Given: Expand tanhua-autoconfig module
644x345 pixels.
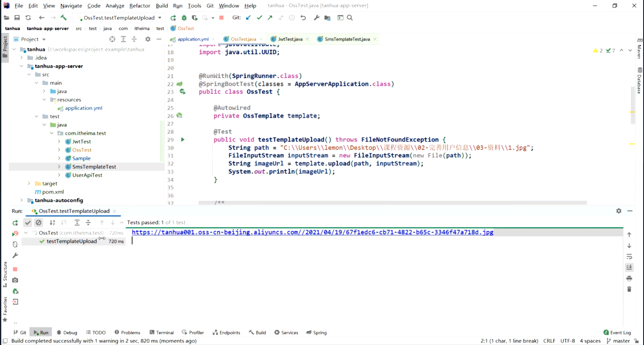Looking at the screenshot, I should (21, 200).
